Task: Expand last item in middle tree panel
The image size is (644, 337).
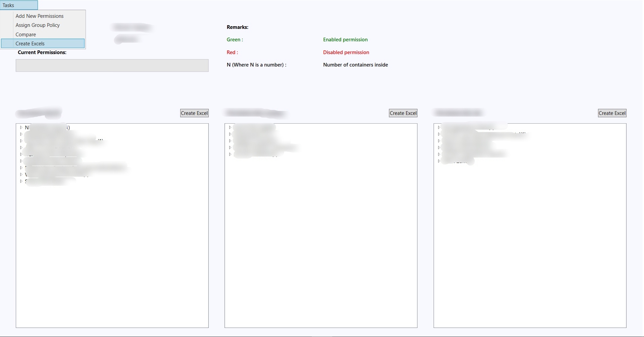Action: (x=230, y=155)
